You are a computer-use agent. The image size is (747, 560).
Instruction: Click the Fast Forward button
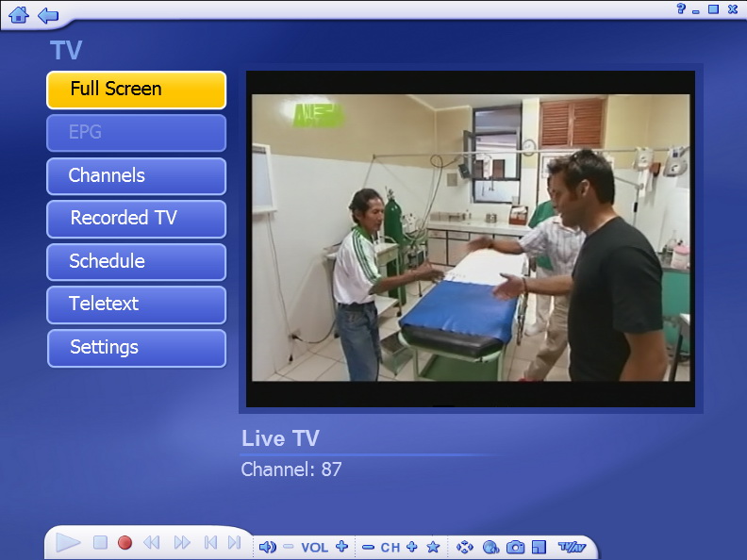click(x=182, y=543)
